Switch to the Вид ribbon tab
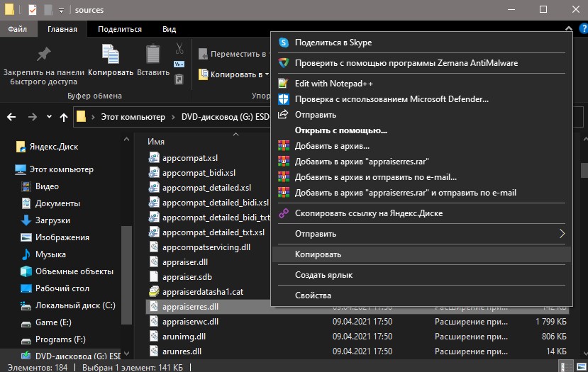This screenshot has width=588, height=372. coord(169,29)
